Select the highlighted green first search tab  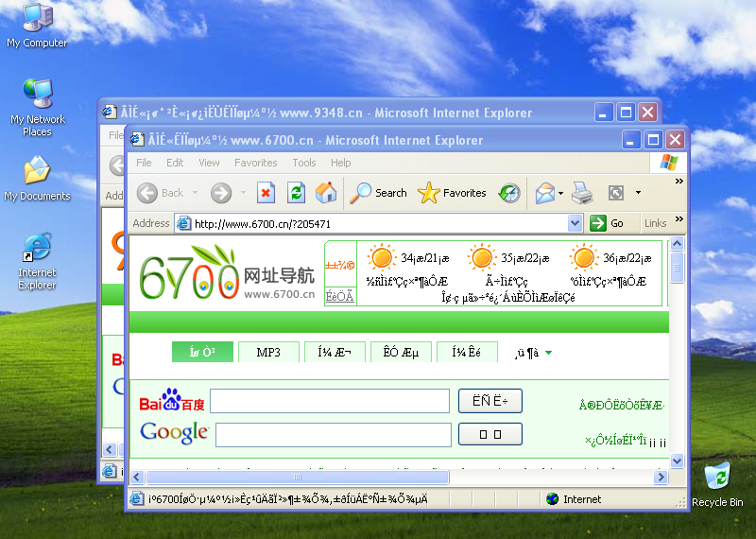202,352
